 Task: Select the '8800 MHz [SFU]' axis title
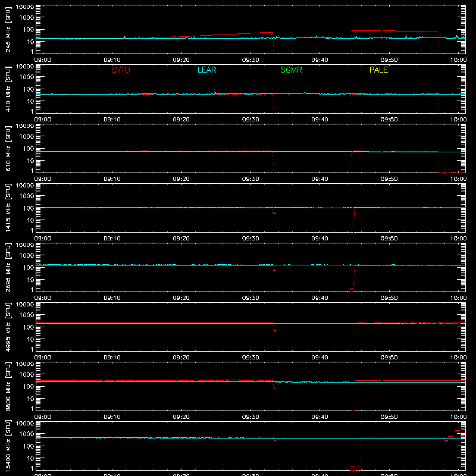pos(8,386)
